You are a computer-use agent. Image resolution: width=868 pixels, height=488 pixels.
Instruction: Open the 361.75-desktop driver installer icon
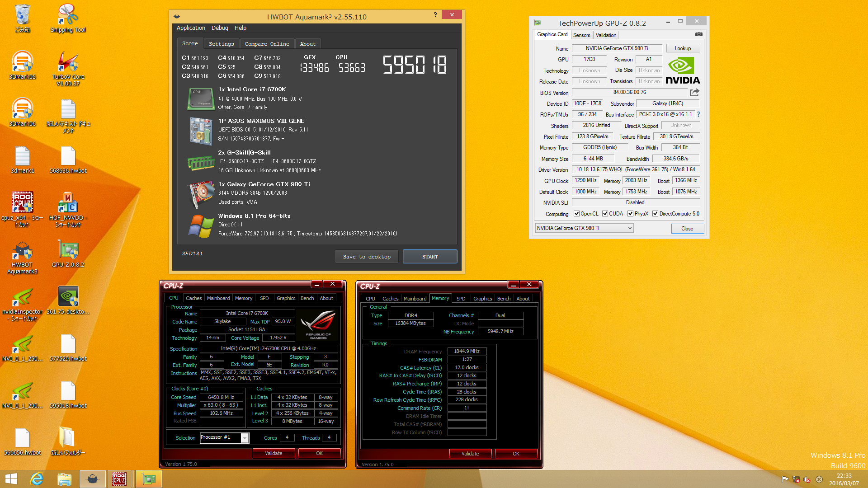[68, 300]
